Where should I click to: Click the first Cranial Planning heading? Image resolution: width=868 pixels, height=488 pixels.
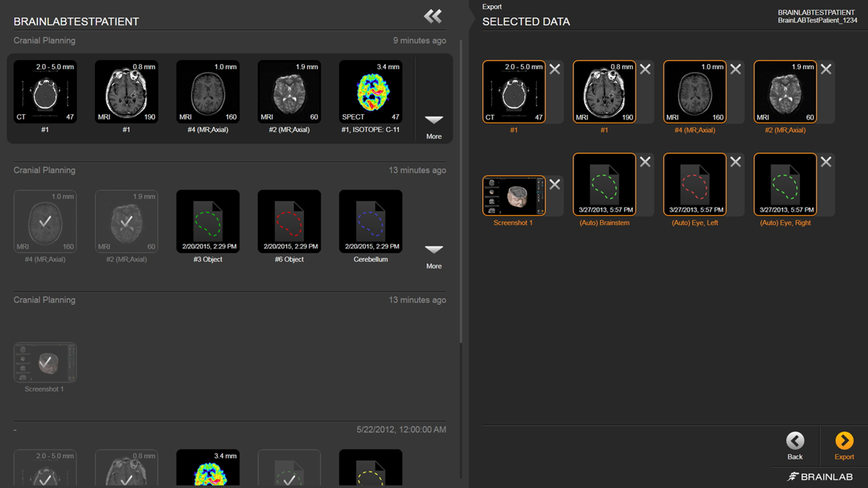point(44,40)
